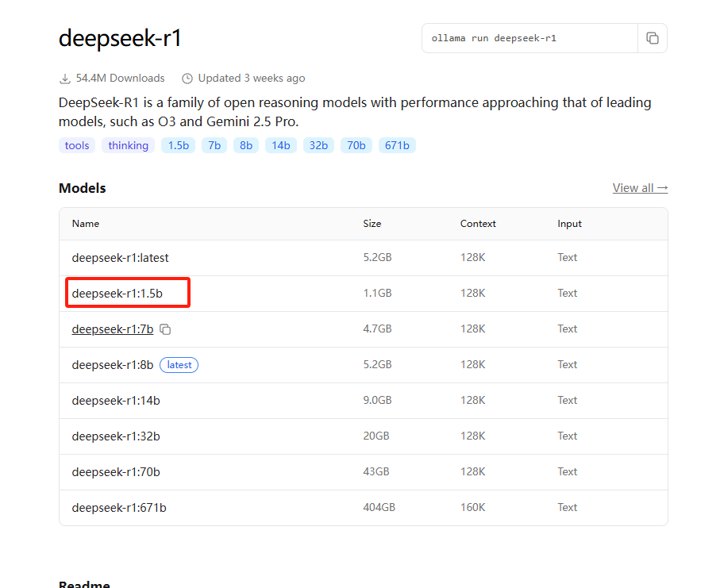Click the 128K context in 1.5b row
The image size is (724, 588).
tap(473, 293)
